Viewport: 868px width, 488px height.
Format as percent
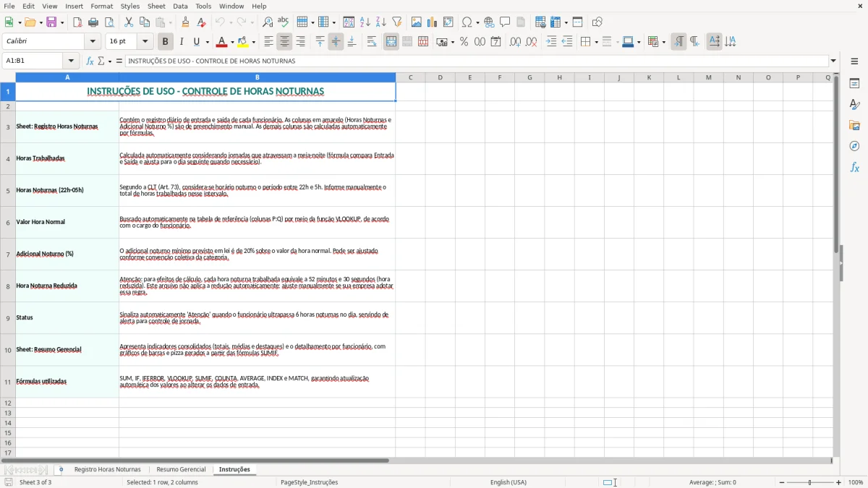(x=464, y=42)
